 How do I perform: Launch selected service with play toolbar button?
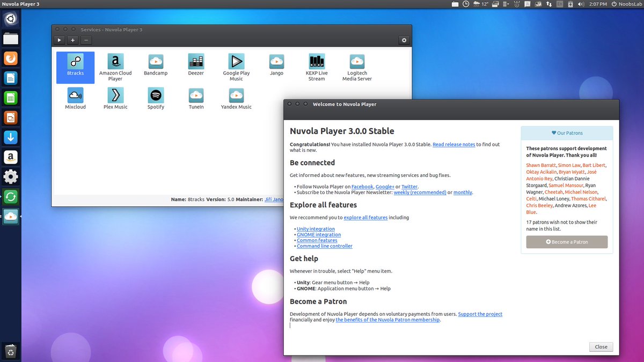click(x=60, y=40)
